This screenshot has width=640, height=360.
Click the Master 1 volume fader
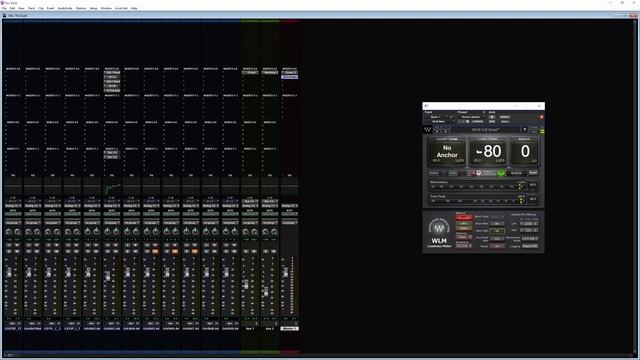pyautogui.click(x=285, y=272)
